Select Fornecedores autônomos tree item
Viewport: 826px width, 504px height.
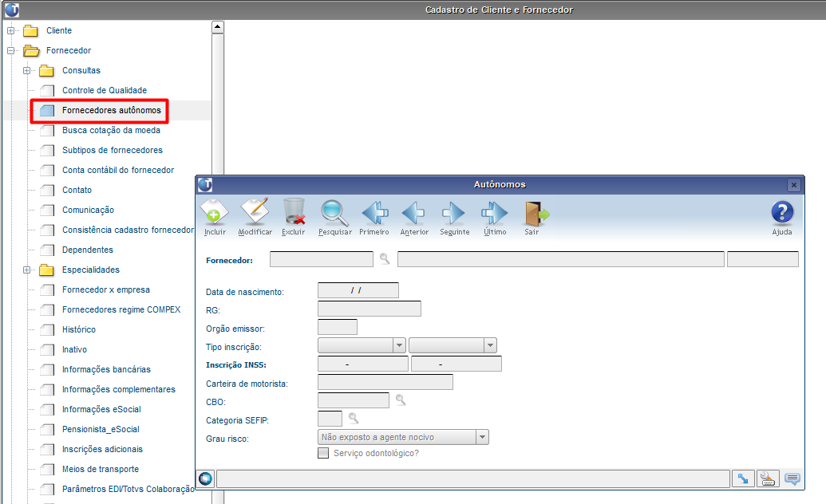point(112,110)
